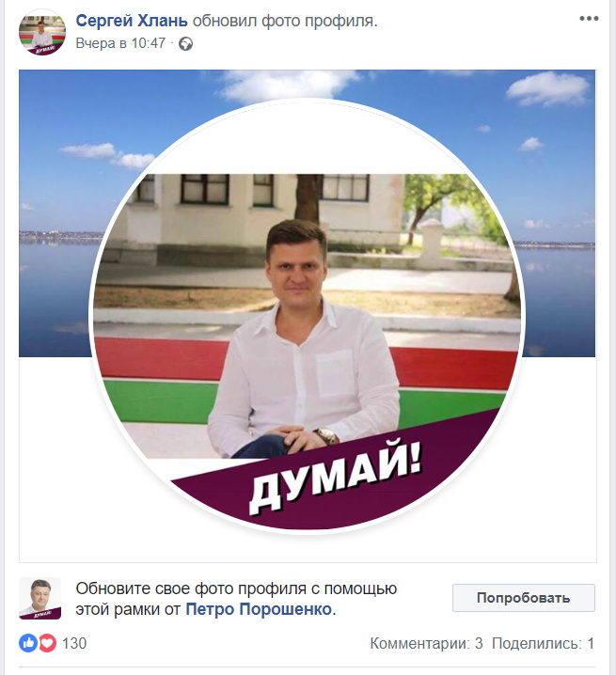Click the frame prompt text Обновите свое фото
This screenshot has width=616, height=675.
pyautogui.click(x=236, y=599)
